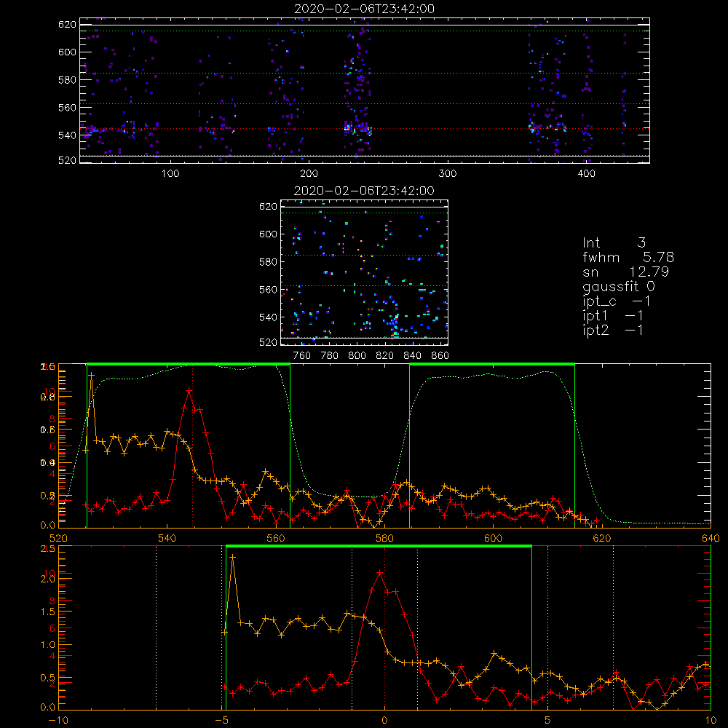
Task: Select the "ipt_c -1" line
Action: 617,301
